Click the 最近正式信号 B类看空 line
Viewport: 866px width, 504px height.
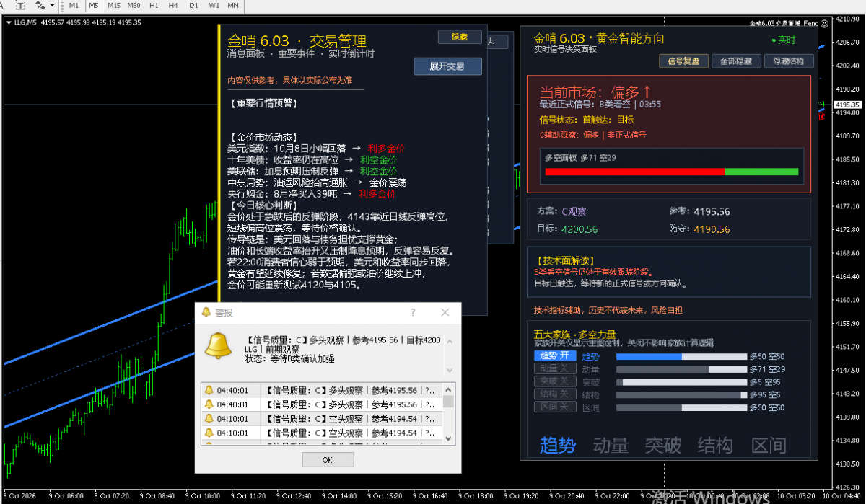(600, 104)
